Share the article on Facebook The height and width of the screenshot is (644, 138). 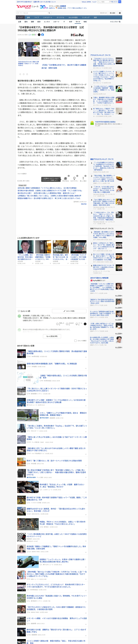(43, 35)
